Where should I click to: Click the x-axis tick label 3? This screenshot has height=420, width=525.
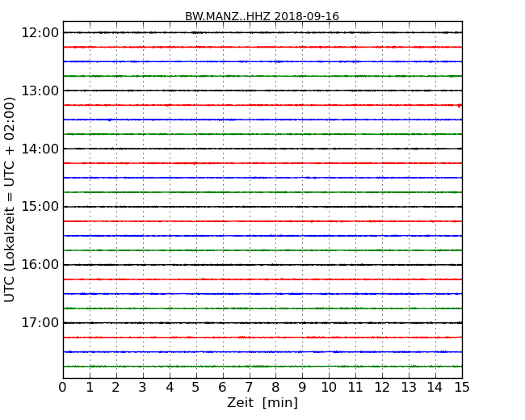(143, 388)
